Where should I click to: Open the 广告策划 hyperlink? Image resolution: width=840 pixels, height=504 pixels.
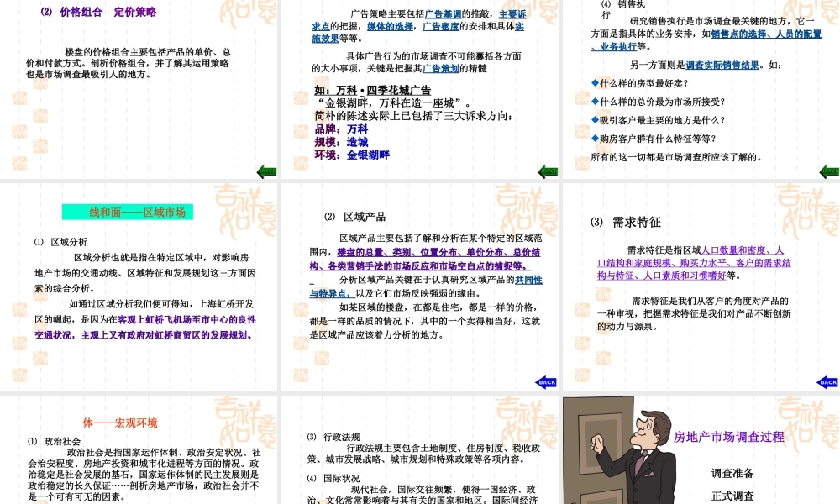click(x=441, y=69)
